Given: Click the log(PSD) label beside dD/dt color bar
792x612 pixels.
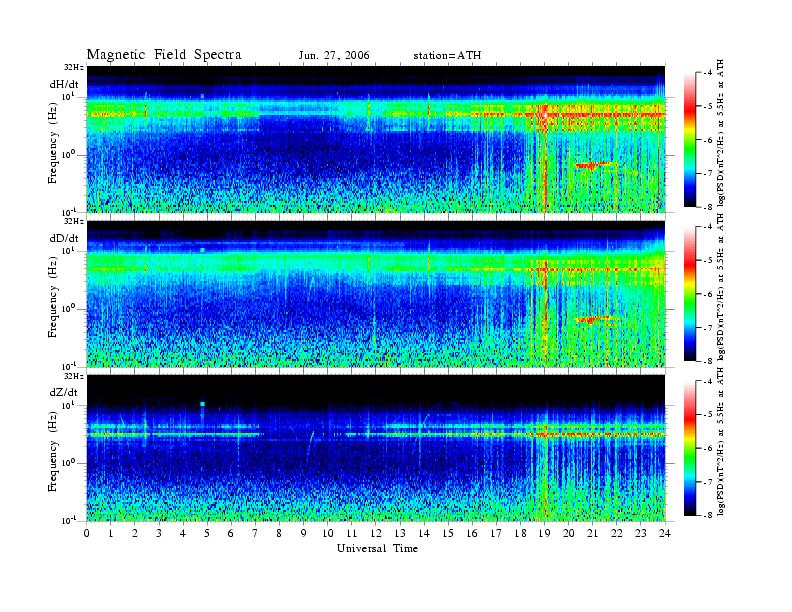Looking at the screenshot, I should pos(721,287).
